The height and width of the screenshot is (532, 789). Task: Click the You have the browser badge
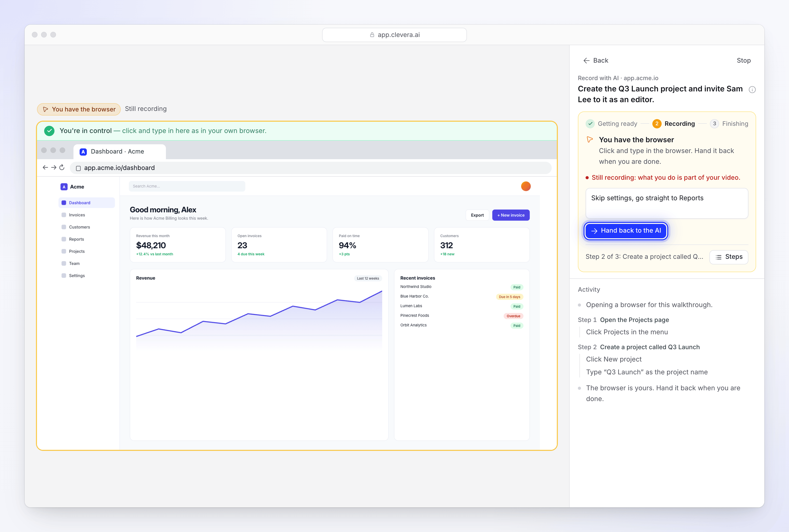pyautogui.click(x=79, y=109)
